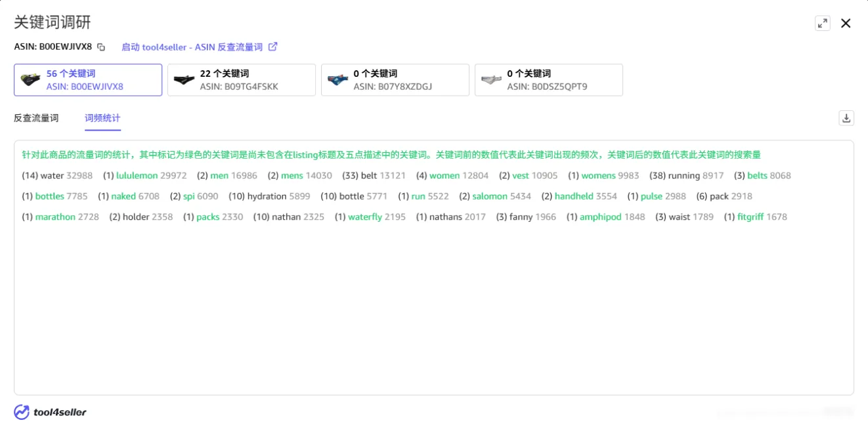
Task: Click the green keyword 'vest'
Action: pyautogui.click(x=521, y=176)
